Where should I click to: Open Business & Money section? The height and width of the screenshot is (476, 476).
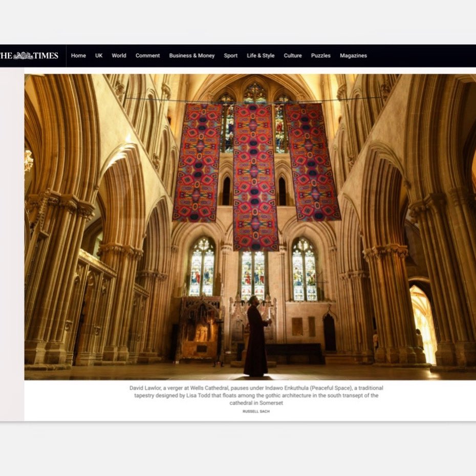point(192,56)
